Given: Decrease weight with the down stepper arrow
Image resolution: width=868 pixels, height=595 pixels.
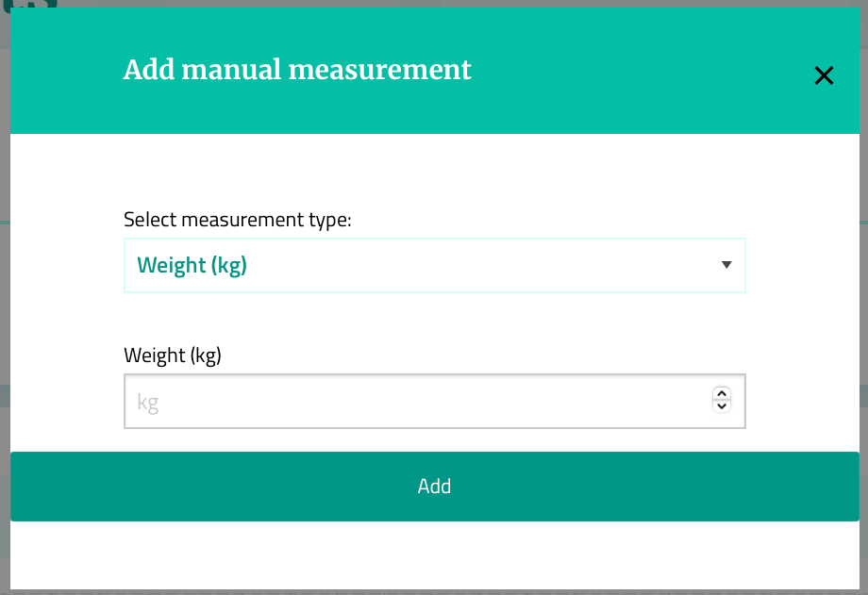Looking at the screenshot, I should 722,406.
